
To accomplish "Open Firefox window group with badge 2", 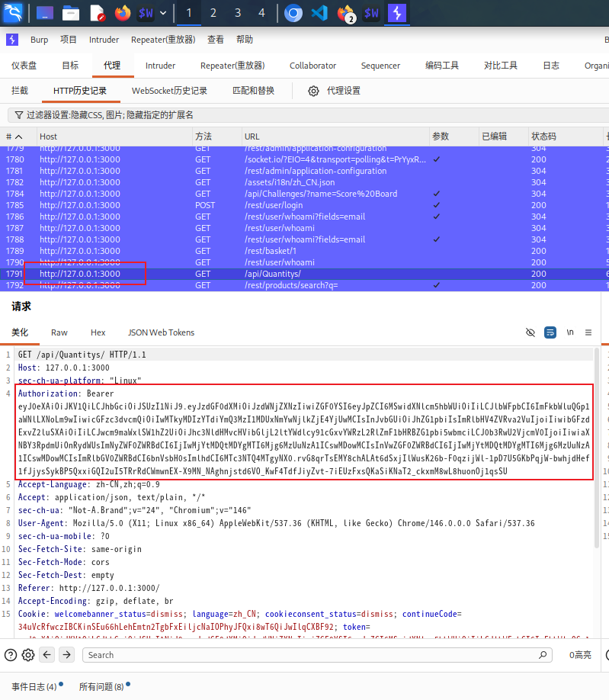I will click(x=346, y=14).
